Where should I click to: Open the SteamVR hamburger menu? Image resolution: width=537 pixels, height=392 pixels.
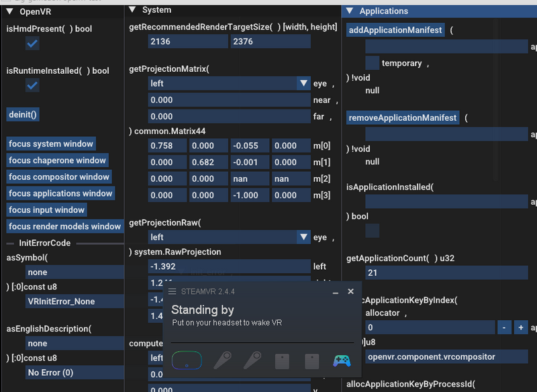173,292
